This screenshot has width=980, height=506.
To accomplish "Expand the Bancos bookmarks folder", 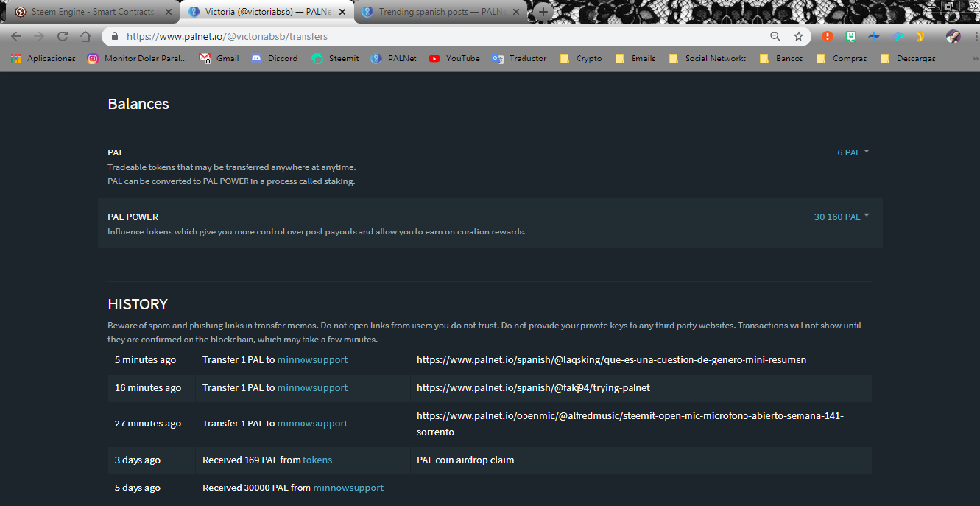I will 780,58.
